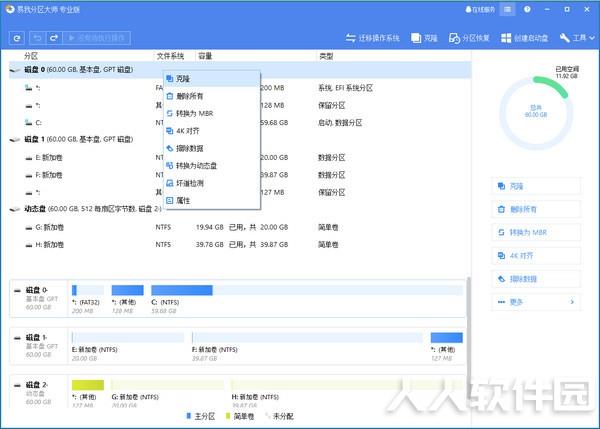
Task: Click the 分区 column header
Action: [x=31, y=56]
